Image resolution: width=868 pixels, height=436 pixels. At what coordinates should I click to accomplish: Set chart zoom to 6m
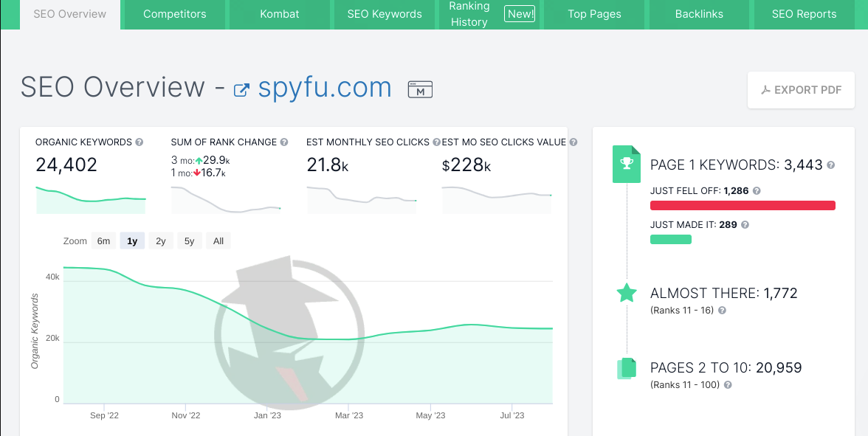pyautogui.click(x=103, y=241)
